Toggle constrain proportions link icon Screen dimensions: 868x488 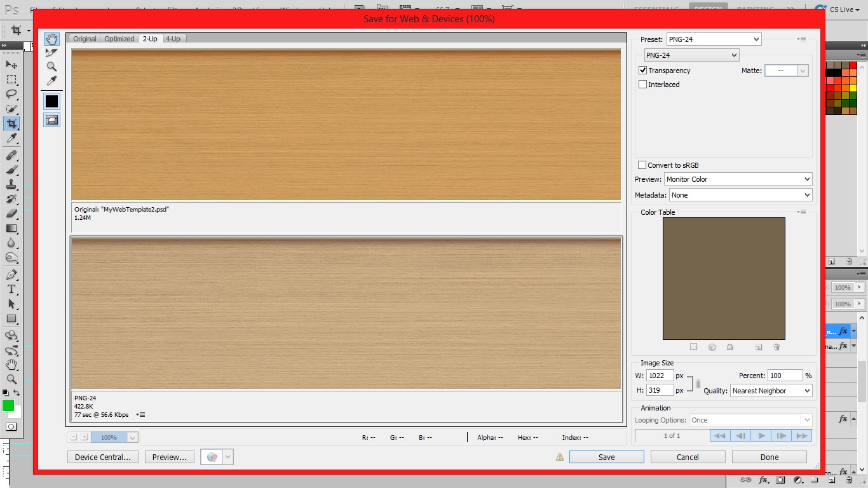click(x=698, y=384)
